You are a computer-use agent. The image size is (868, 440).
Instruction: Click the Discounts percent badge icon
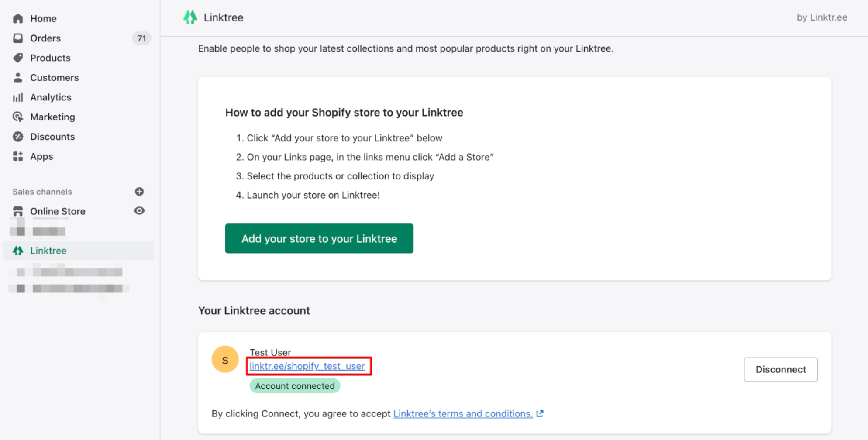[x=18, y=137]
